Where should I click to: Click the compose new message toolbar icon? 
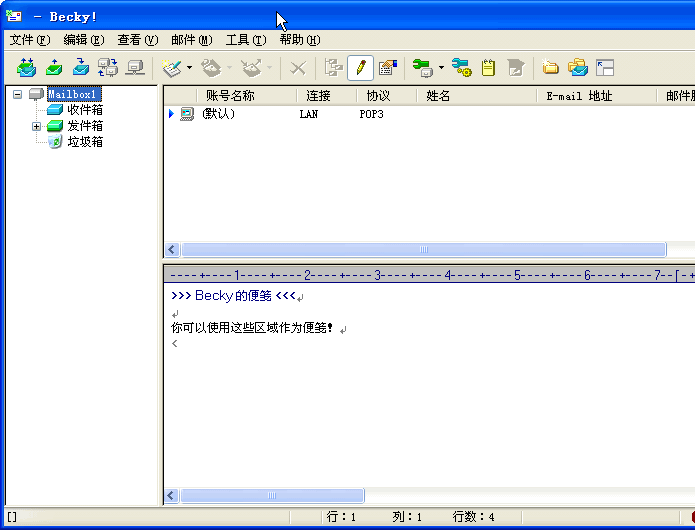click(171, 68)
